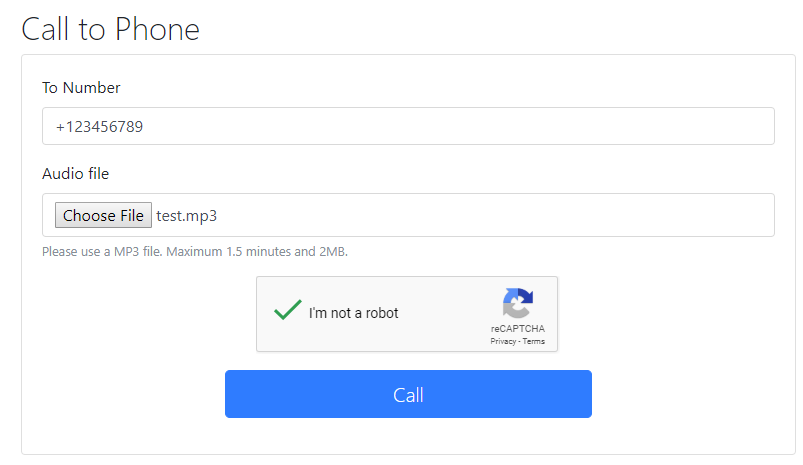Submit the form with the Call button

click(408, 394)
